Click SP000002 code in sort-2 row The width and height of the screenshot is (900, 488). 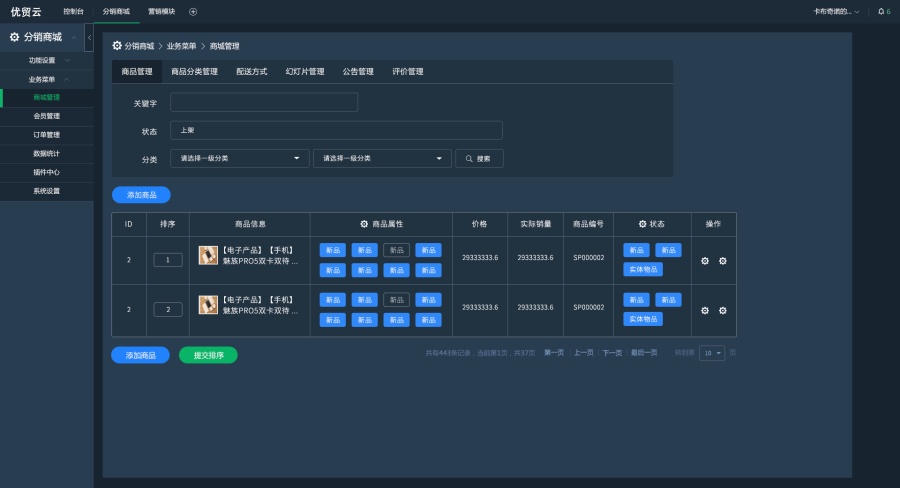pos(588,307)
